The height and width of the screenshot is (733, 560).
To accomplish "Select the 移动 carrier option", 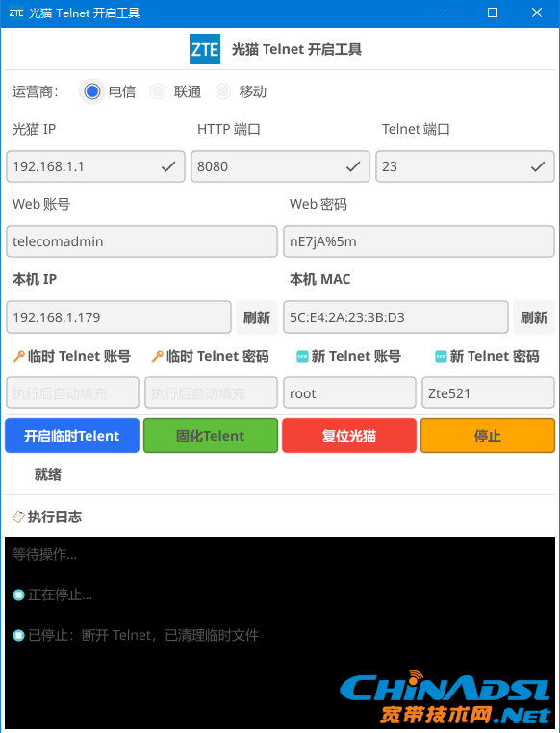I will 223,91.
